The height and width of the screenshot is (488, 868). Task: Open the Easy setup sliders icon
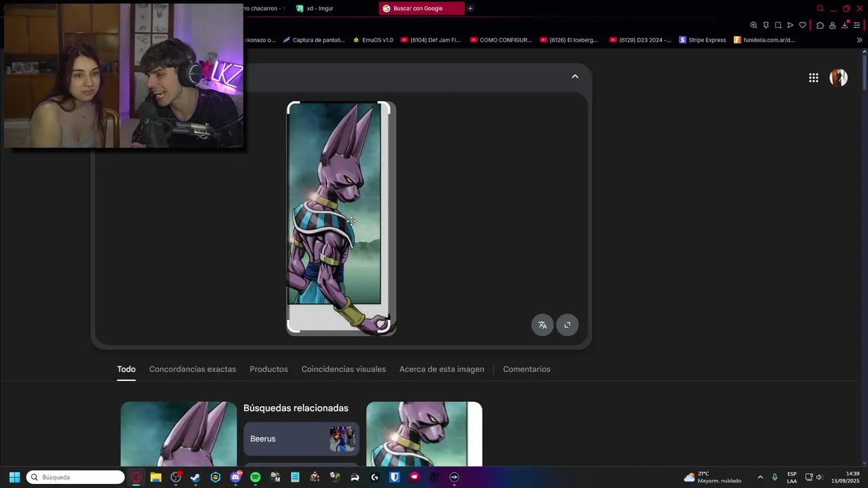pos(857,25)
